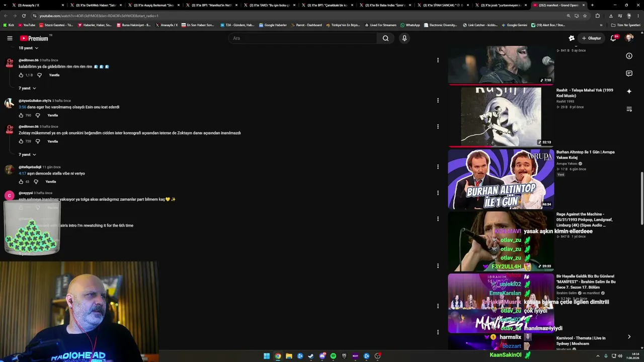This screenshot has height=362, width=644.
Task: Bookmark this page with the star icon
Action: 585,16
